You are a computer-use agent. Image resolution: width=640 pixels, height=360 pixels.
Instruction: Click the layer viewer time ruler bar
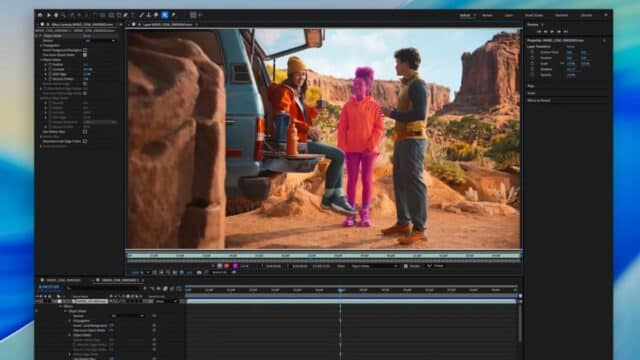[x=323, y=256]
